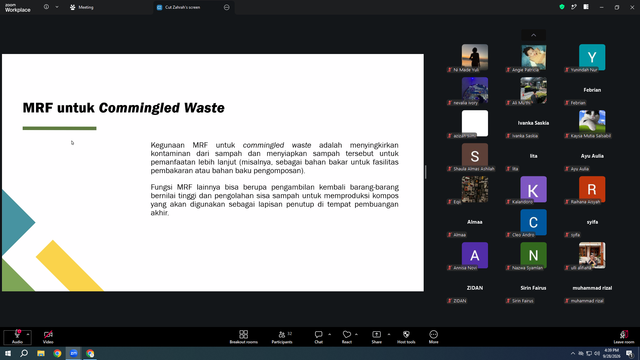Select Raihana Aisyah's R avatar tile
The height and width of the screenshot is (360, 640).
(x=592, y=190)
